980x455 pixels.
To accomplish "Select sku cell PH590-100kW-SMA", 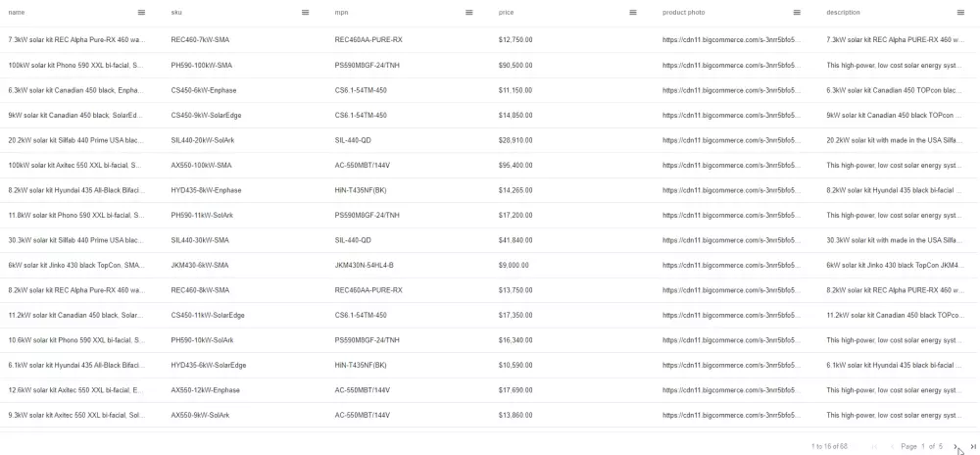I will coord(202,65).
